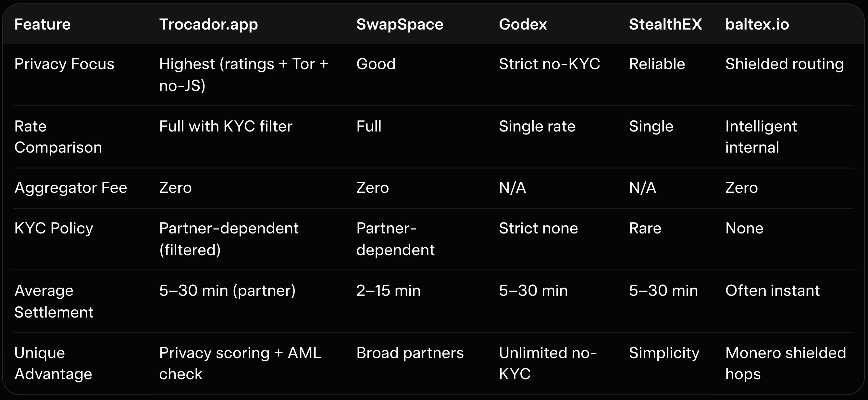Click the Feature column header
Screen dimensions: 868x400
point(43,24)
